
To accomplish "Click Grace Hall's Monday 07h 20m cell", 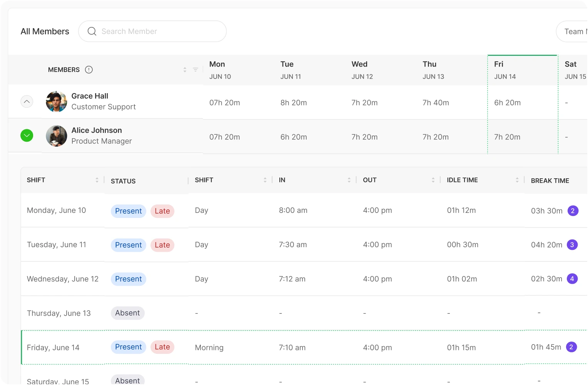I will point(225,103).
